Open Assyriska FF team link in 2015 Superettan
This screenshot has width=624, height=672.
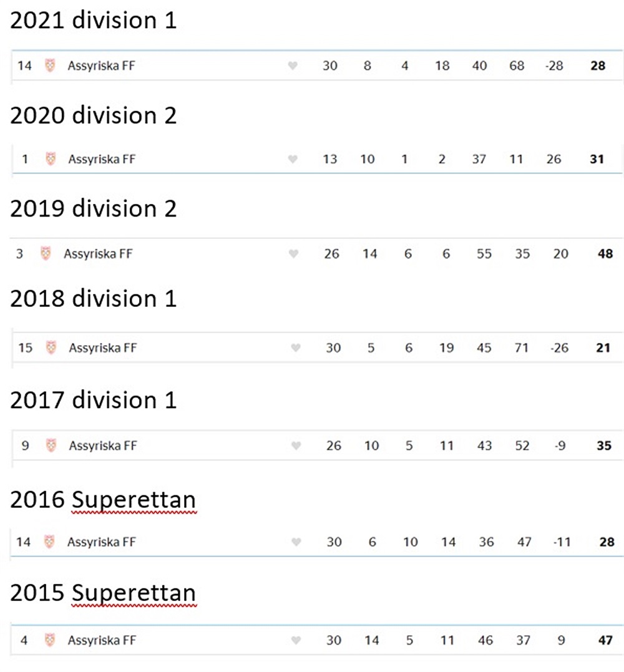click(102, 640)
